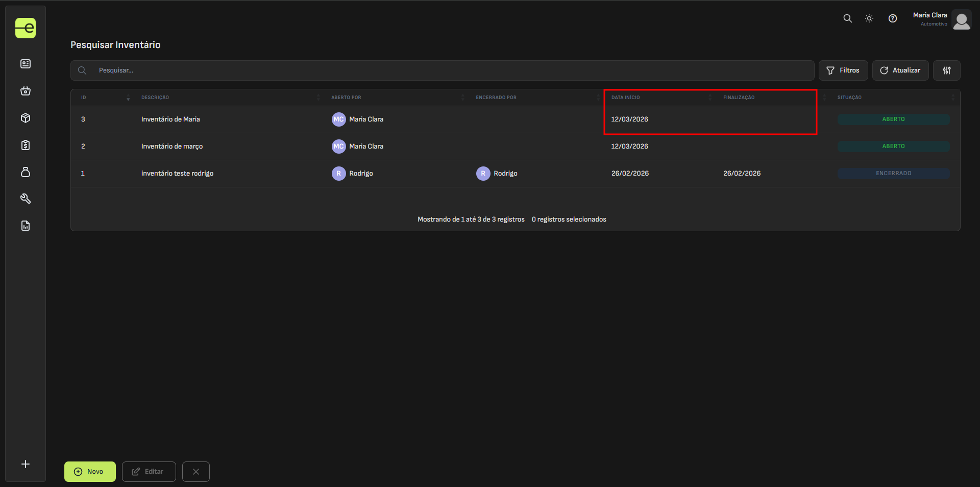This screenshot has width=980, height=487.
Task: Open the box inventory sidebar icon
Action: [26, 118]
